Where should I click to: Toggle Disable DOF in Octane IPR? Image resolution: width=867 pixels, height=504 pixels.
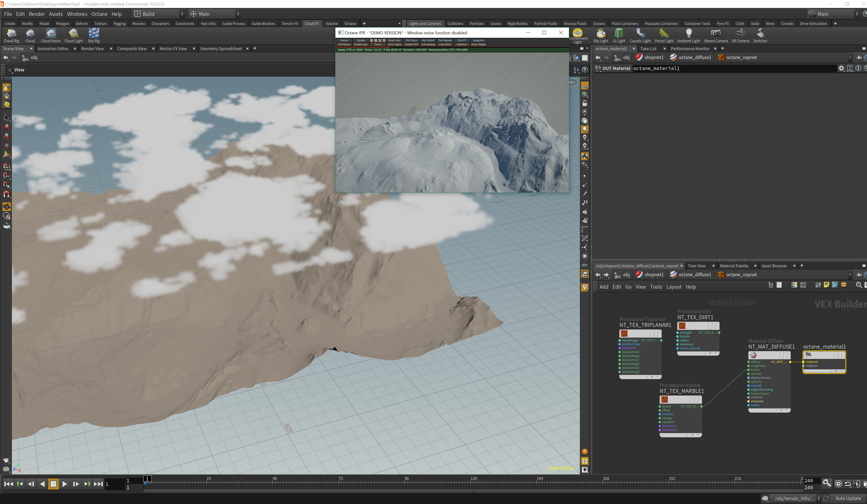[411, 44]
